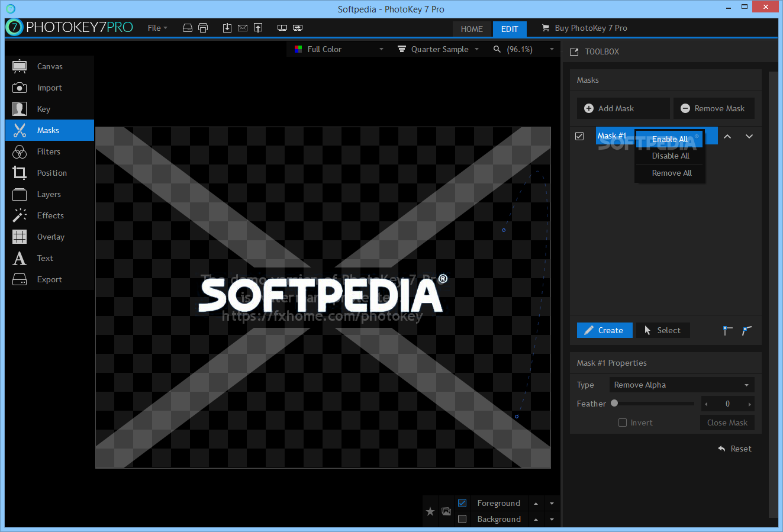Open the Remove Alpha type dropdown
The height and width of the screenshot is (532, 783).
(682, 385)
